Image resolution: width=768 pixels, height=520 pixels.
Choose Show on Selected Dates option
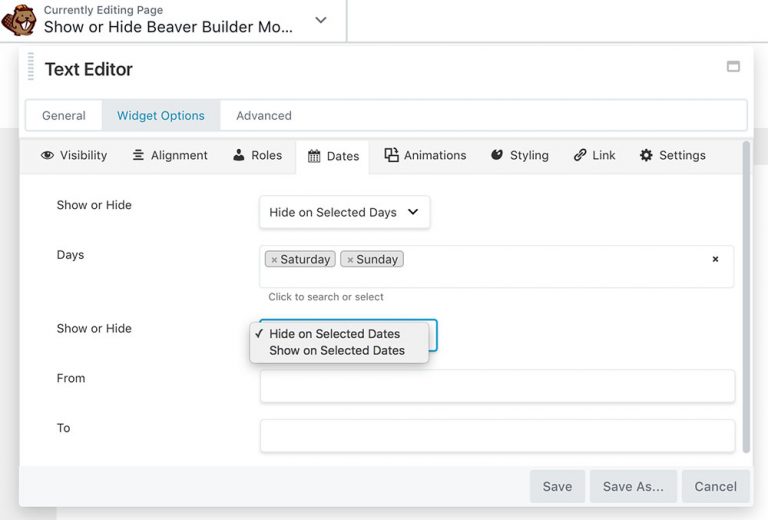(x=337, y=351)
